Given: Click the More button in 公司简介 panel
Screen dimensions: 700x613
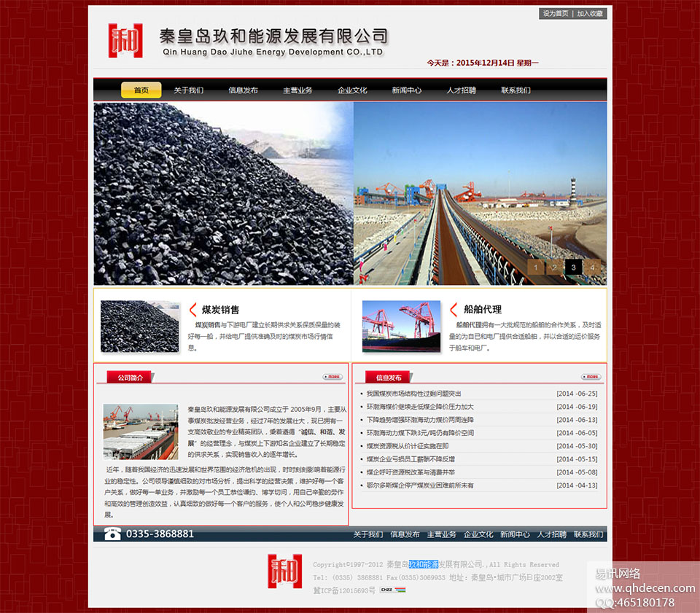Looking at the screenshot, I should [332, 377].
